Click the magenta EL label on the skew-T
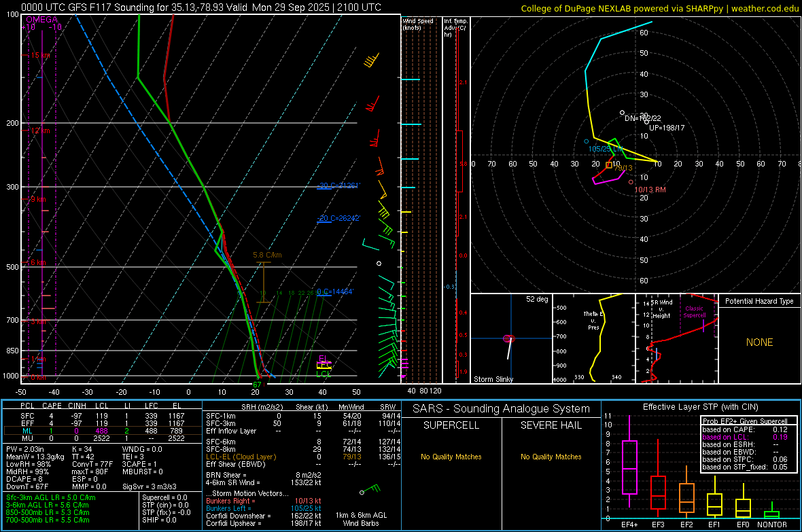802x532 pixels. point(323,358)
